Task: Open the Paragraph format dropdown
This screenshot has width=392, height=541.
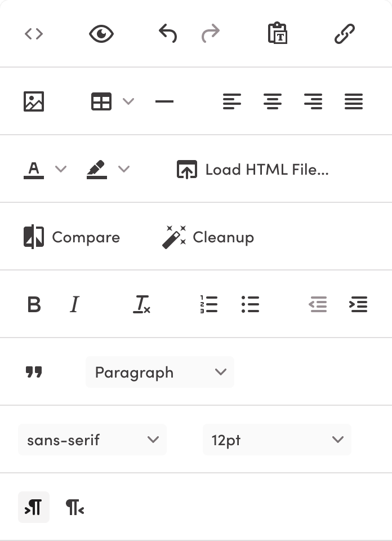Action: 159,372
